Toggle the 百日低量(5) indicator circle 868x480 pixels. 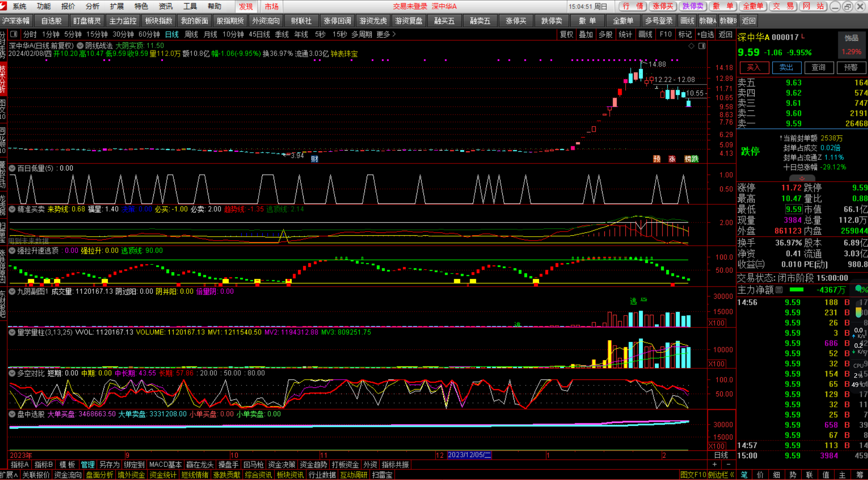coord(12,168)
